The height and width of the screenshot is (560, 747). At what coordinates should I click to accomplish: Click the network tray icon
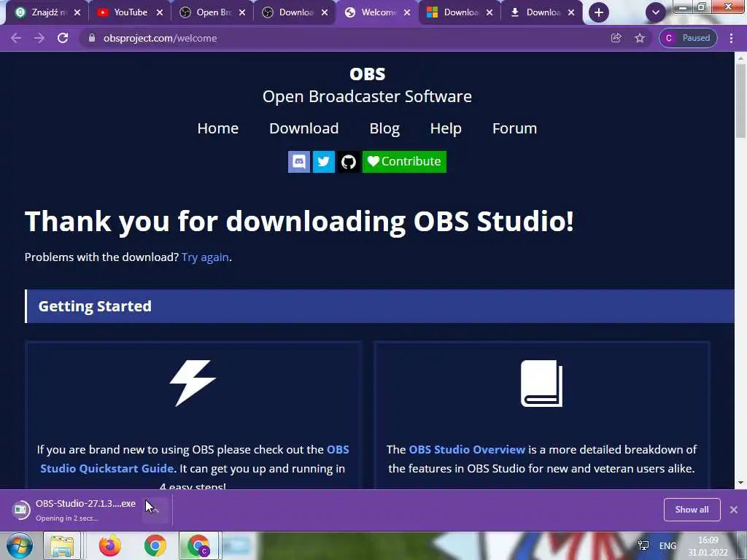click(643, 545)
